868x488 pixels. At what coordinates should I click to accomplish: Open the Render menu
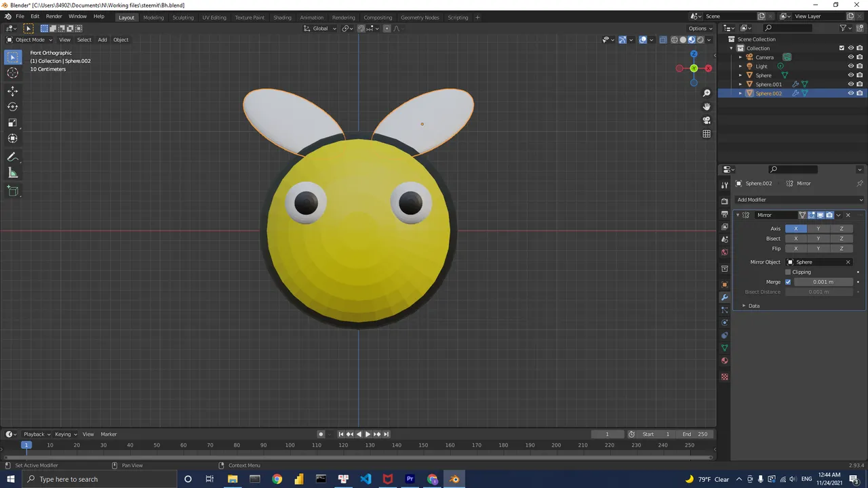pyautogui.click(x=54, y=16)
